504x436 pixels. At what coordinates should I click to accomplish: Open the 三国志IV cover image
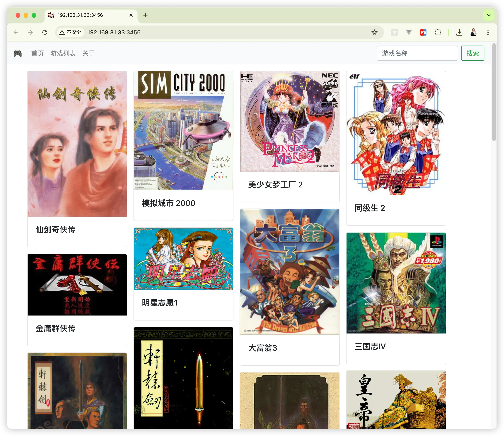click(x=396, y=283)
